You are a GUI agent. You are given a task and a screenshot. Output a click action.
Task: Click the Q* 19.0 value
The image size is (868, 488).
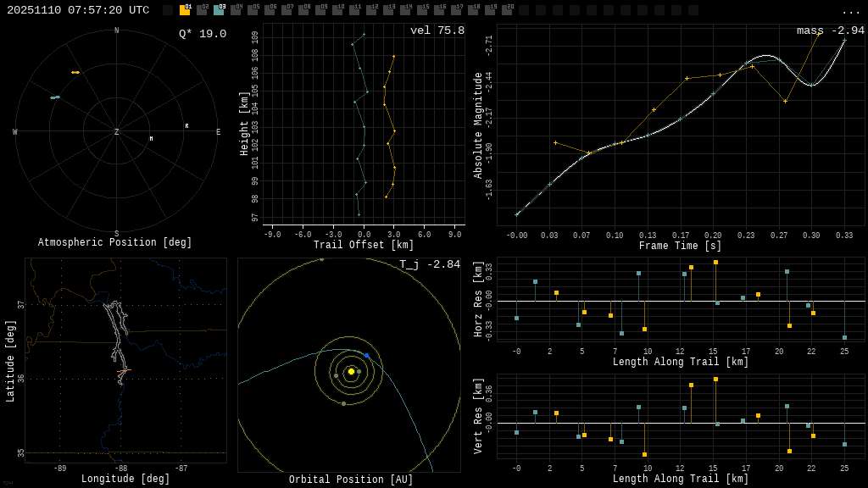click(203, 34)
